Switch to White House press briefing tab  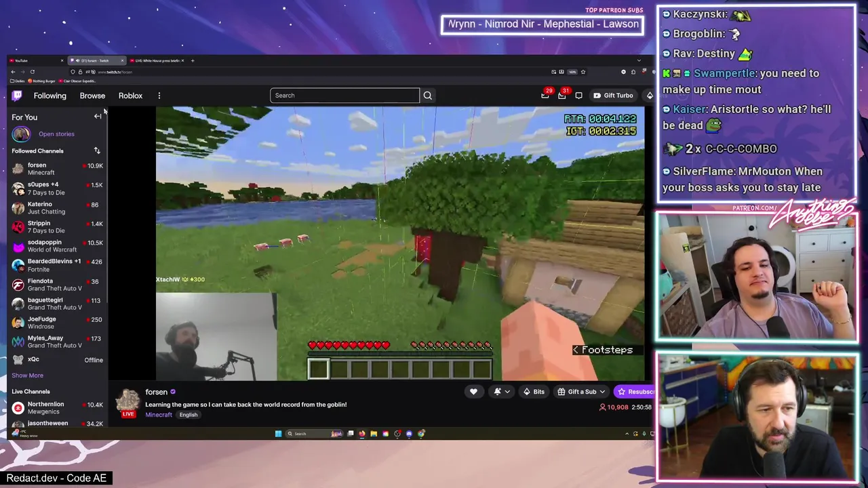156,60
